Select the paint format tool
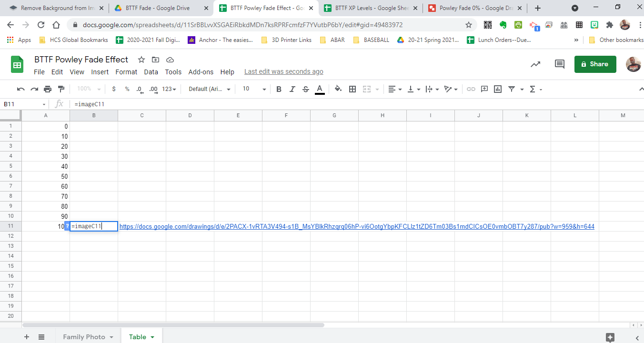The image size is (644, 343). tap(61, 89)
